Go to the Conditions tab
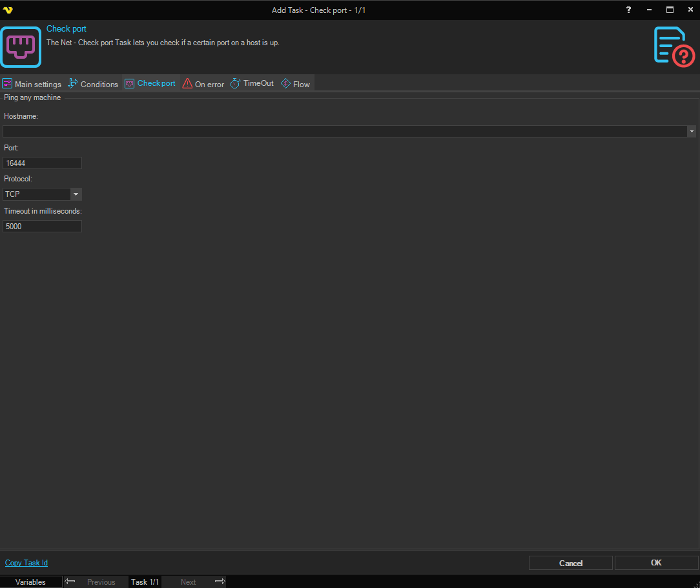This screenshot has width=700, height=588. click(x=94, y=84)
